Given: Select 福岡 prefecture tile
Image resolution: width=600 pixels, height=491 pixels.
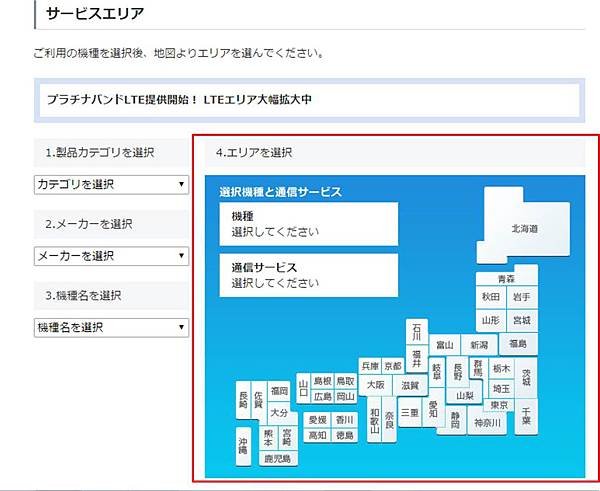Looking at the screenshot, I should point(279,391).
